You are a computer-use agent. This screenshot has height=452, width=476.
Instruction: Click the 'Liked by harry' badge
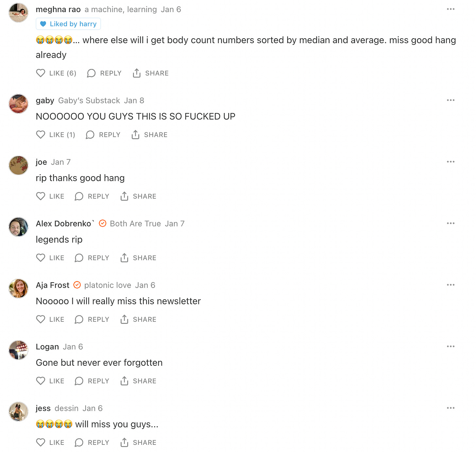tap(68, 24)
